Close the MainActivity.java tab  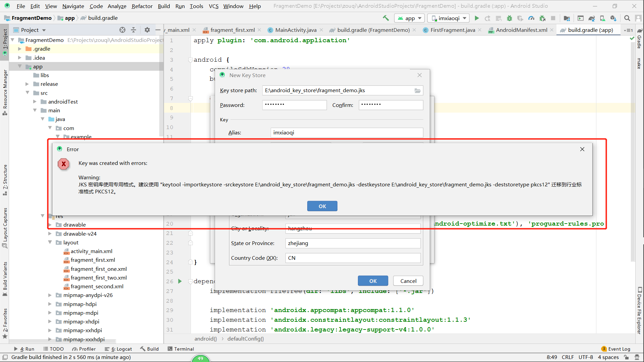point(321,30)
